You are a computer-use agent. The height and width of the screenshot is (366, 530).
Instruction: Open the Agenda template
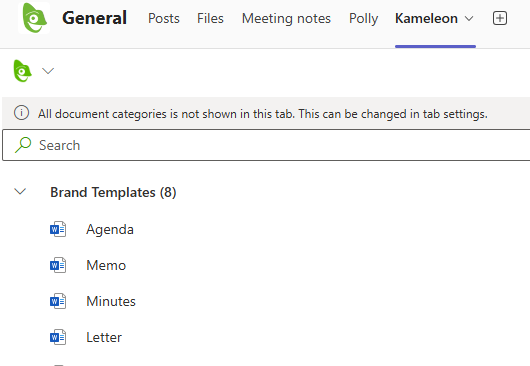click(x=110, y=229)
